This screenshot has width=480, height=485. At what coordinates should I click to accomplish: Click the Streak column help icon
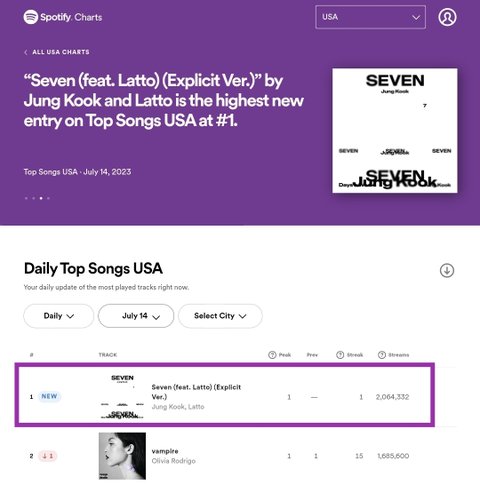pos(340,355)
